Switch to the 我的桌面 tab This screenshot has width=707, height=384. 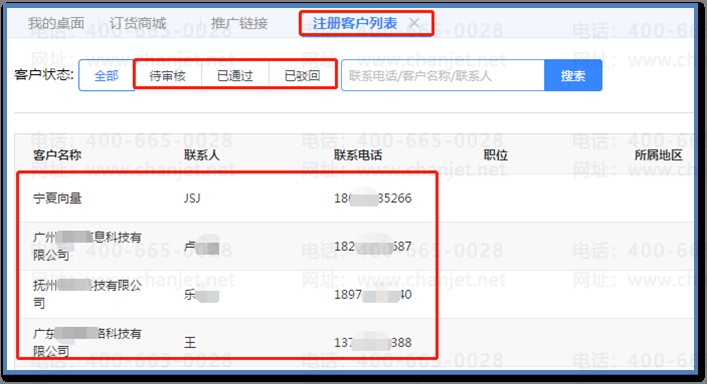tap(56, 23)
